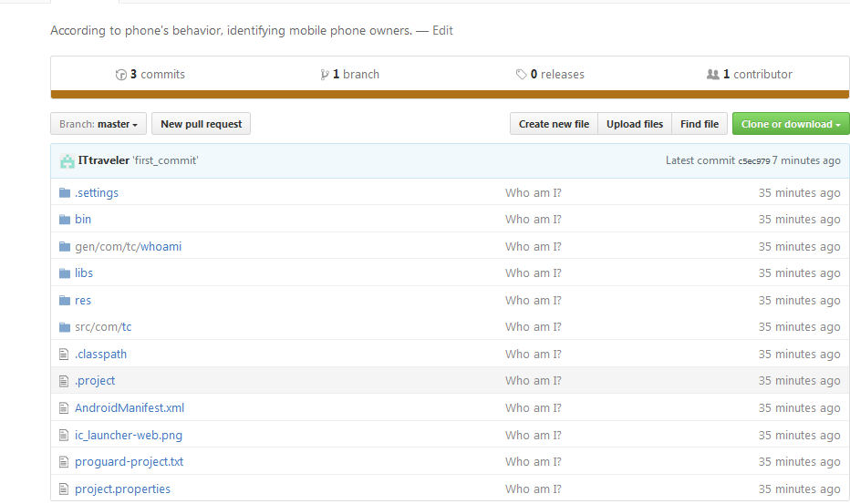The height and width of the screenshot is (504, 850).
Task: Click the ITtraveler user avatar icon
Action: (x=67, y=160)
